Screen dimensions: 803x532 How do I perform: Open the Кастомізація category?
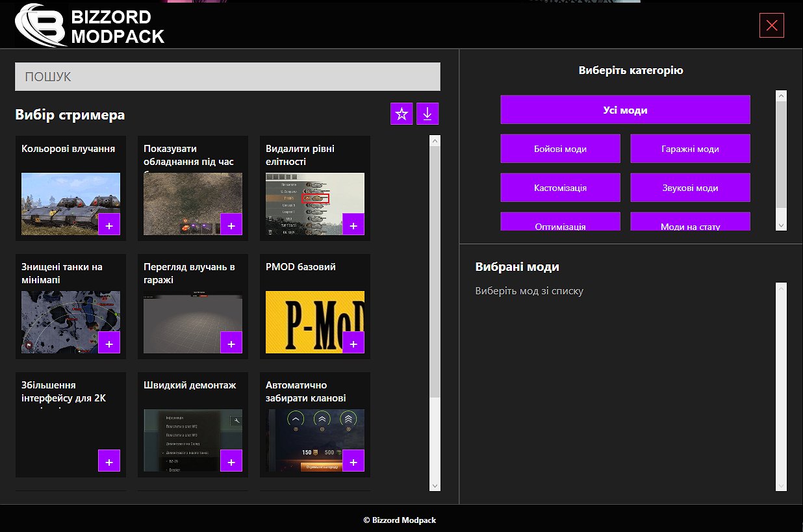coord(560,188)
